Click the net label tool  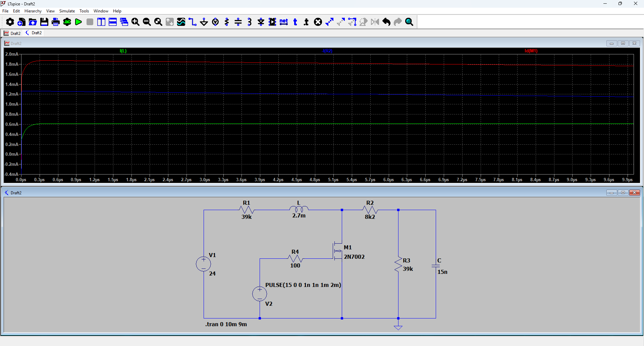click(284, 22)
